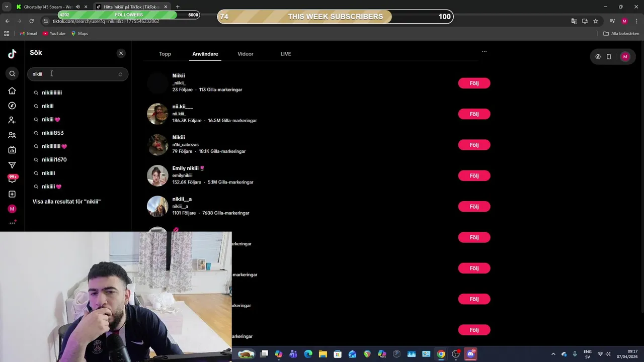
Task: Select suggestion nikiiii1670
Action: tap(54, 159)
